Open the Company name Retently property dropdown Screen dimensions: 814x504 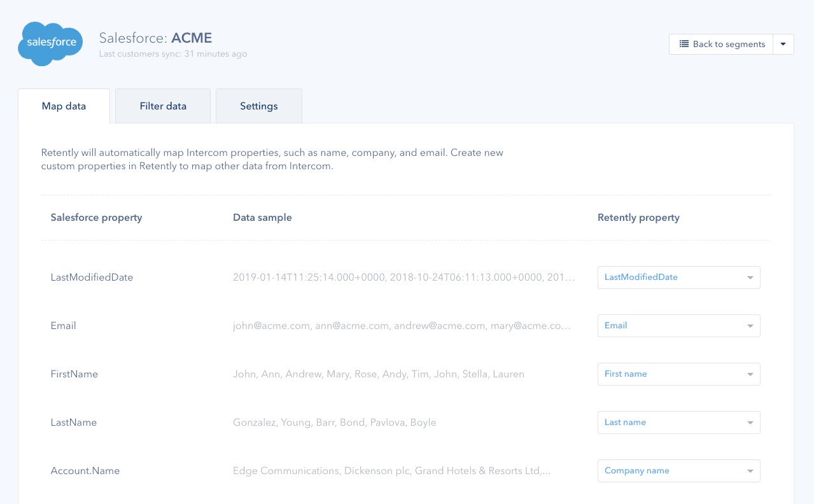(x=679, y=471)
